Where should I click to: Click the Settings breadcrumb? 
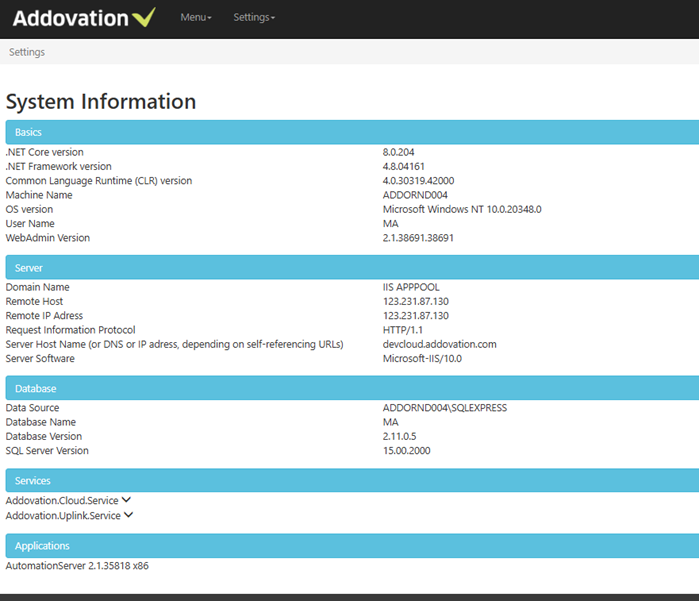tap(27, 52)
